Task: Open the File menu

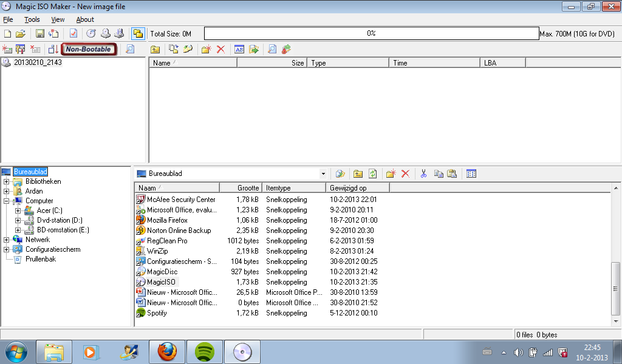Action: 8,19
